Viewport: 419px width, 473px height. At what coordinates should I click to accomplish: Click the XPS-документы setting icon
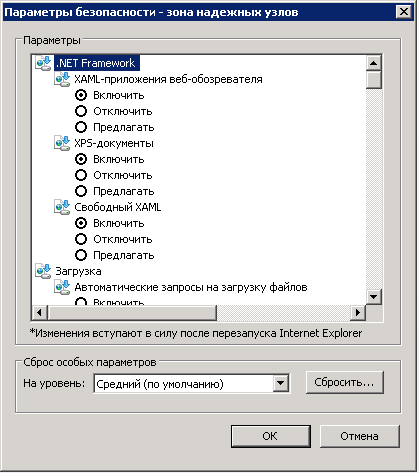(62, 143)
